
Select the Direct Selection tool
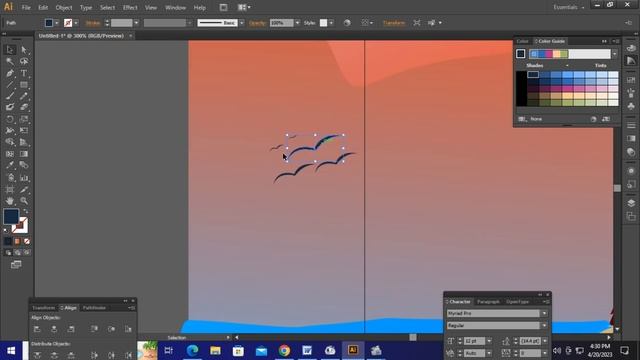[24, 50]
